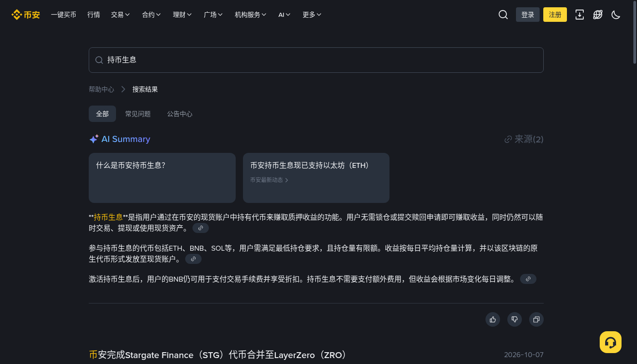Screen dimensions: 637x364
Task: Expand the 广场 dropdown menu
Action: tap(213, 15)
